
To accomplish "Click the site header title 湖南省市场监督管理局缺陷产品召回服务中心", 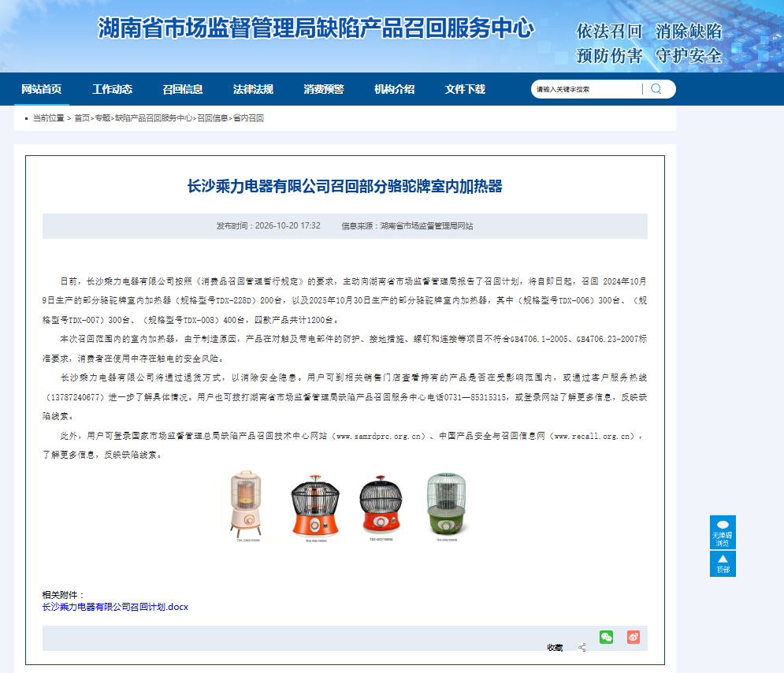I will (x=316, y=28).
